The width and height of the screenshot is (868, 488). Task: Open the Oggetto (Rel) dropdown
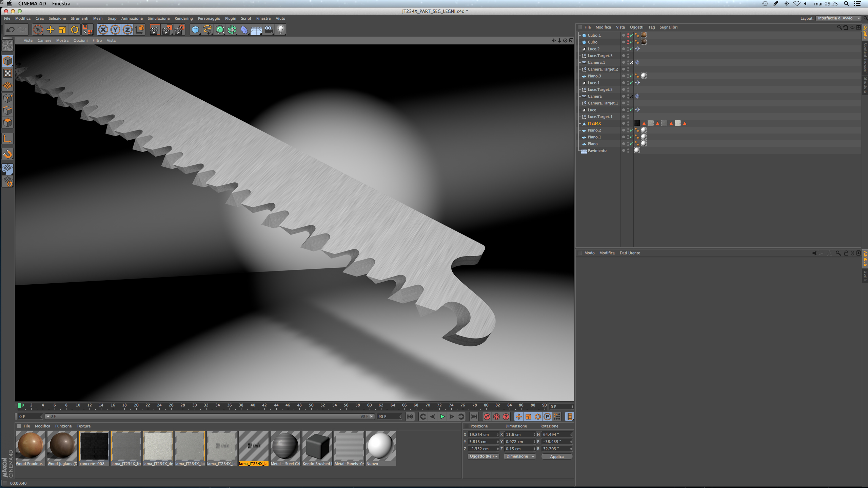[x=483, y=456]
